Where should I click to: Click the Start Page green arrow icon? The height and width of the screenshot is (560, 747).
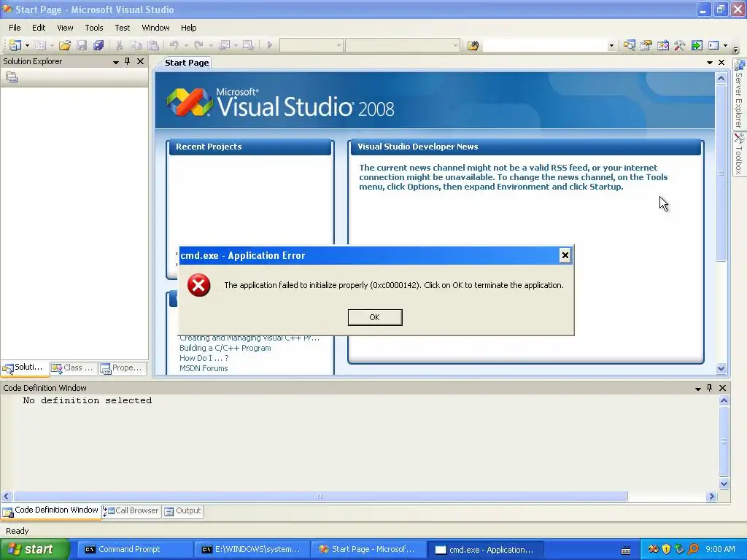697,45
